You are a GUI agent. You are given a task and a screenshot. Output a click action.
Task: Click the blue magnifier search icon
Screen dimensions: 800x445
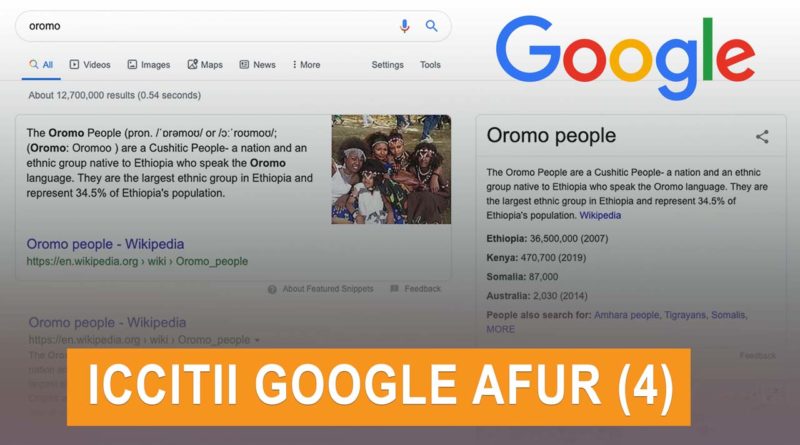click(x=432, y=26)
